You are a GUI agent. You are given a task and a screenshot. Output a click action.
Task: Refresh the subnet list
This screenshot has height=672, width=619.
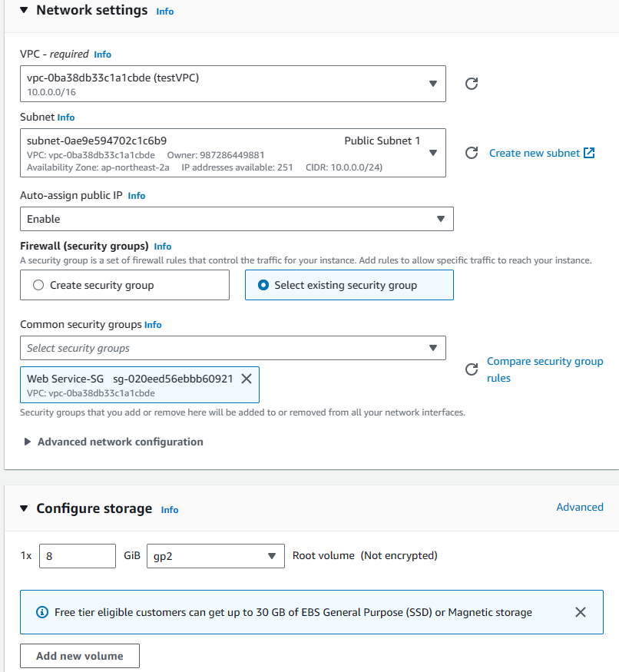[x=472, y=153]
